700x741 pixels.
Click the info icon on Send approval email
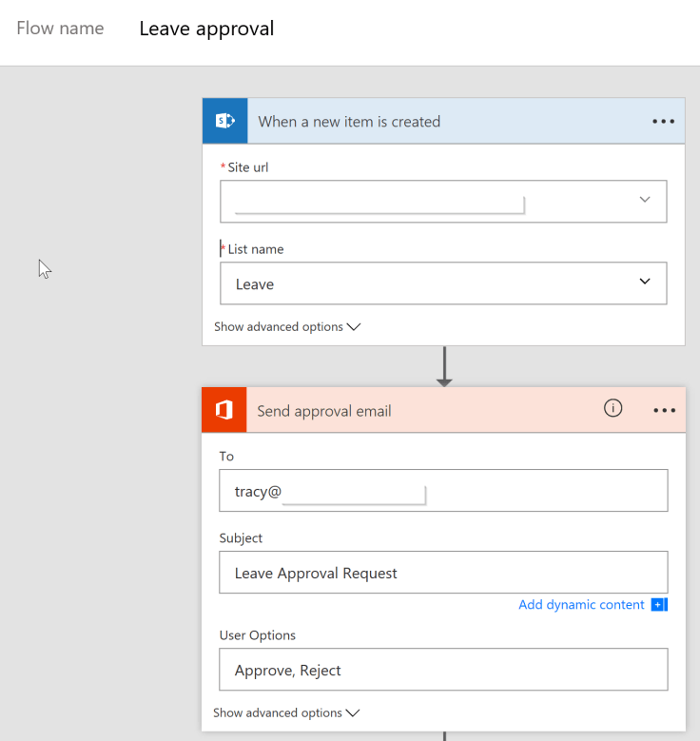[x=613, y=408]
